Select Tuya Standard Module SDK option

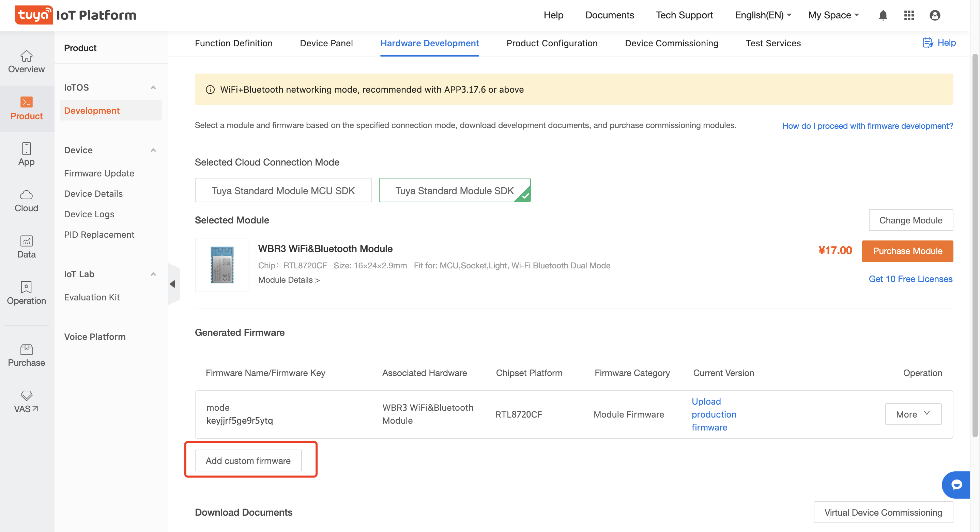(455, 190)
